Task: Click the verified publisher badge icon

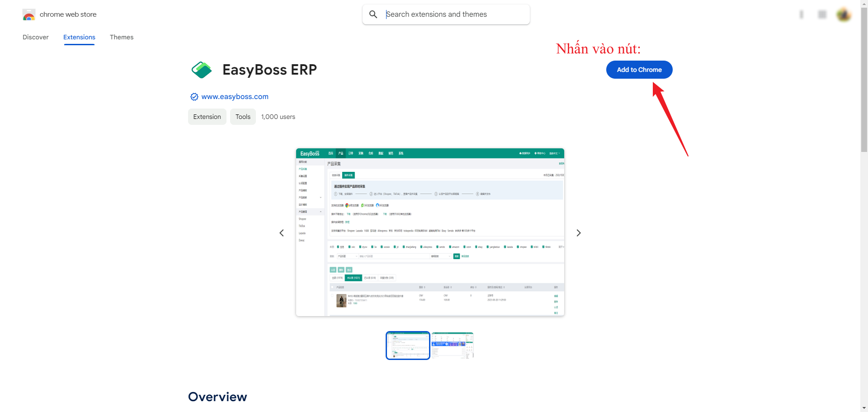Action: [x=194, y=97]
